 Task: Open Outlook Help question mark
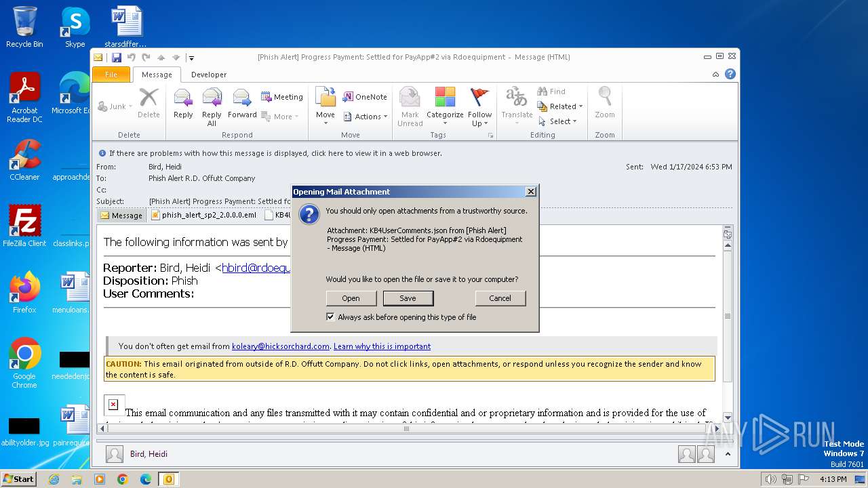tap(730, 75)
